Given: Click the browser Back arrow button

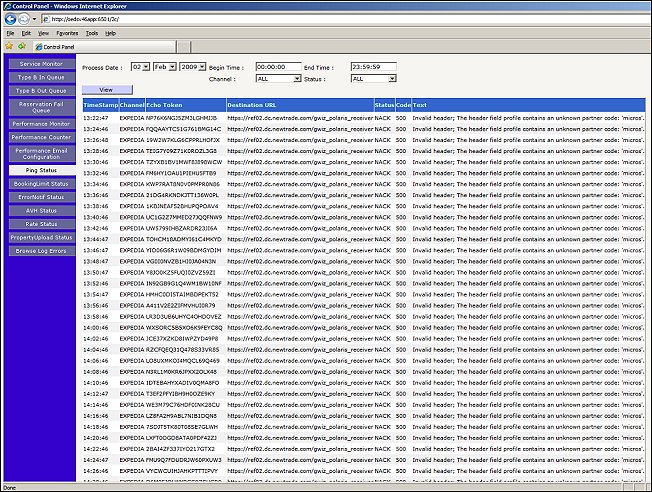Looking at the screenshot, I should click(x=10, y=19).
